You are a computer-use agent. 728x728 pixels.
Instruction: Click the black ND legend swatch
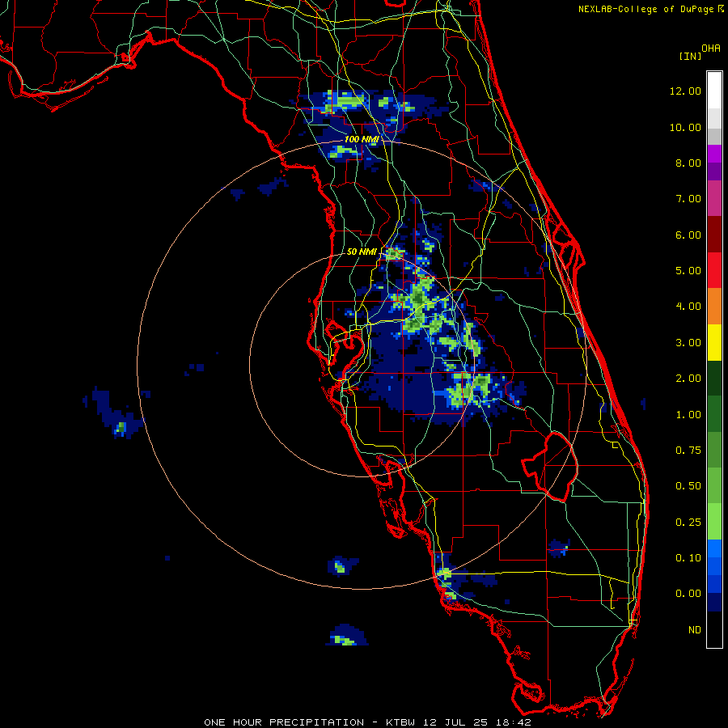(x=714, y=629)
